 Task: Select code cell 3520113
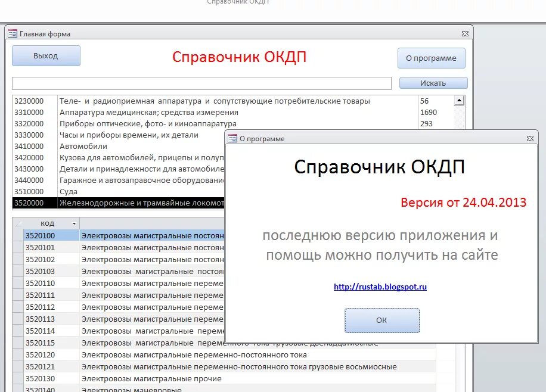(51, 319)
